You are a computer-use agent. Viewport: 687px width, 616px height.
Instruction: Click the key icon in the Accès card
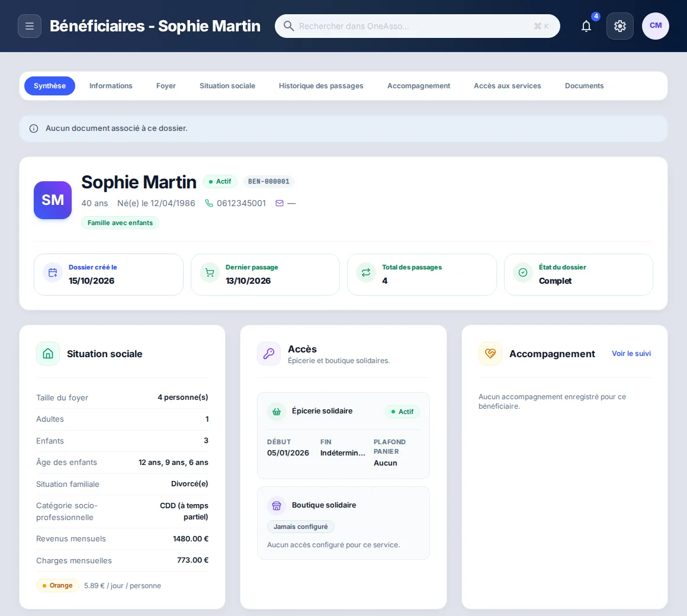pos(268,354)
